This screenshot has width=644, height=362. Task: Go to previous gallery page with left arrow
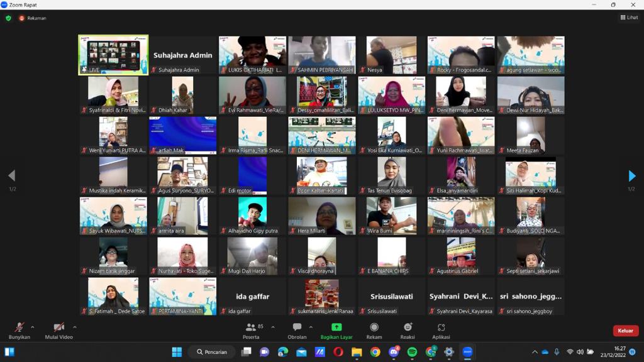pyautogui.click(x=11, y=176)
